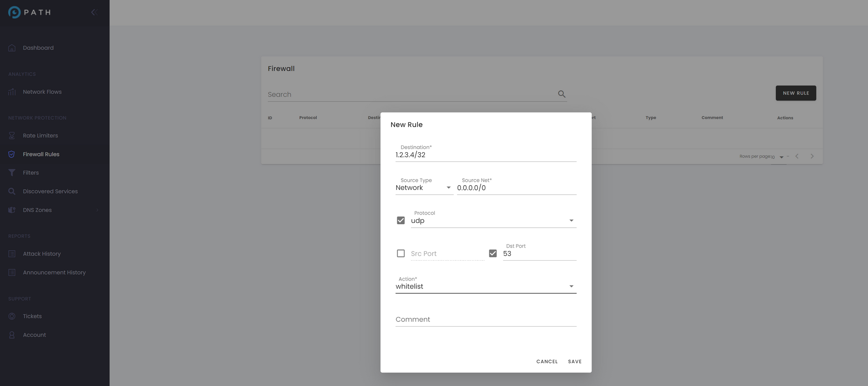The width and height of the screenshot is (868, 386).
Task: Click the Firewall Rules shield icon
Action: (x=12, y=154)
